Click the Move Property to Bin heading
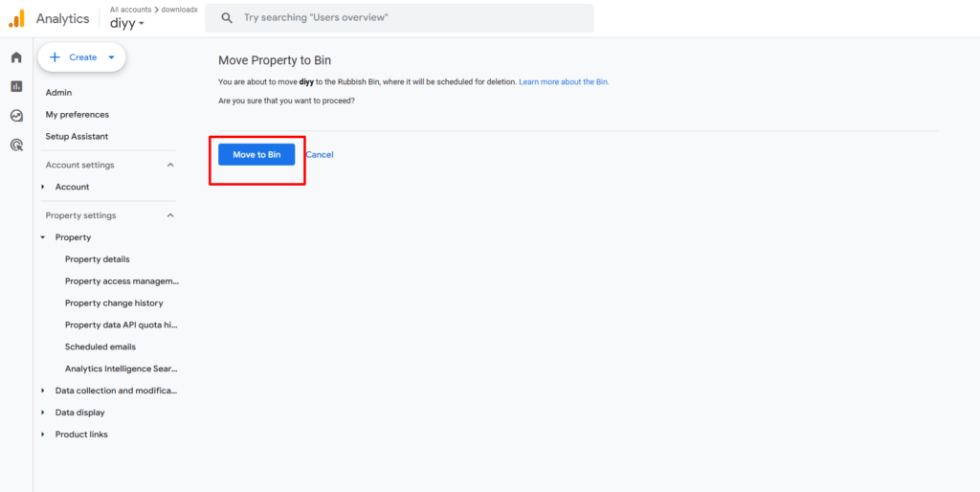 point(275,60)
